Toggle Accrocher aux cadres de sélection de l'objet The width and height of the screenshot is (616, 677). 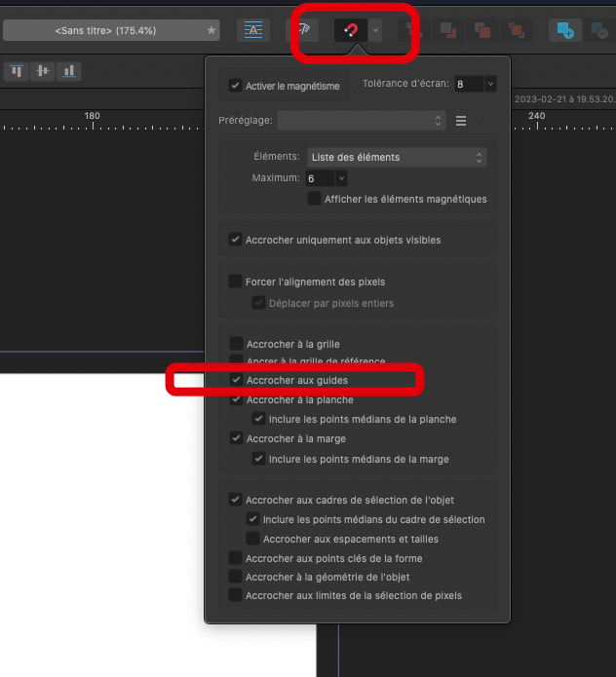click(235, 500)
